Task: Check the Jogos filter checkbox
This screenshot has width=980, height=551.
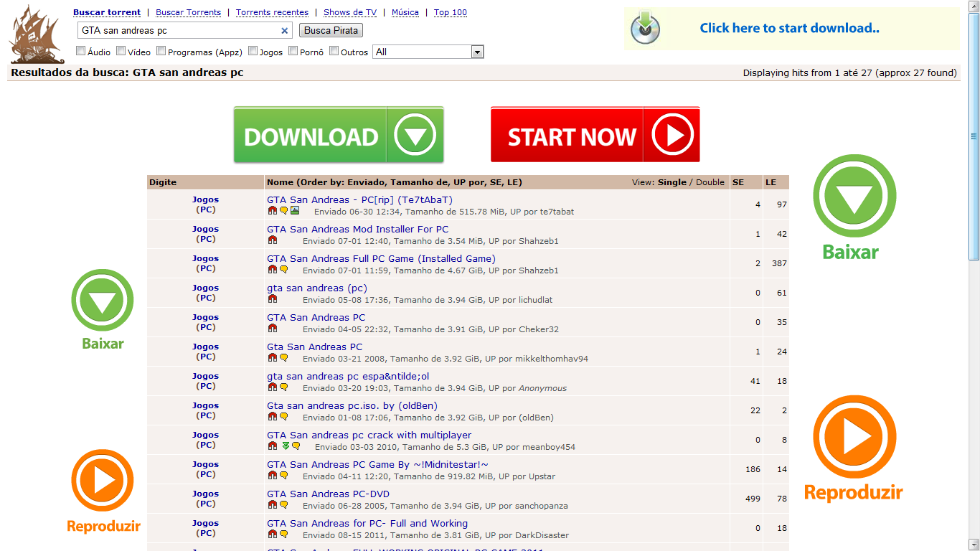Action: point(253,51)
